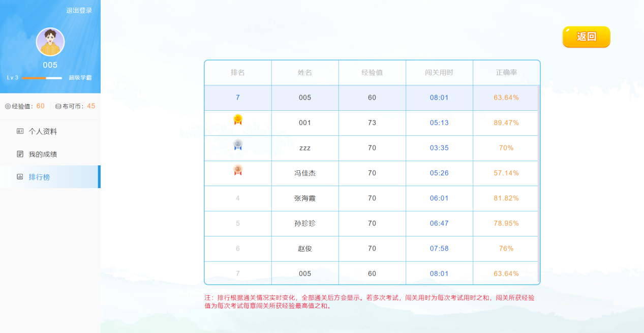Click the 退出登录 link

coord(79,10)
